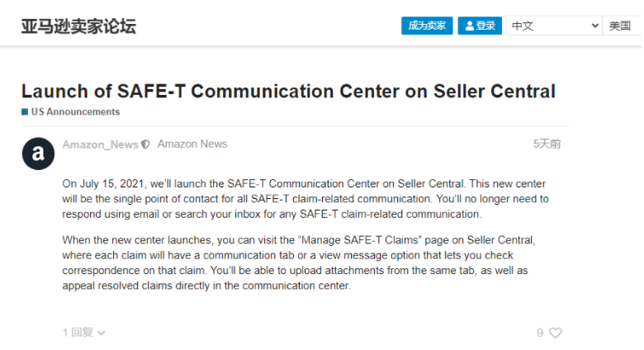Click the paragraph starting "When the new center launches"
Image resolution: width=644 pixels, height=350 pixels.
[x=300, y=263]
